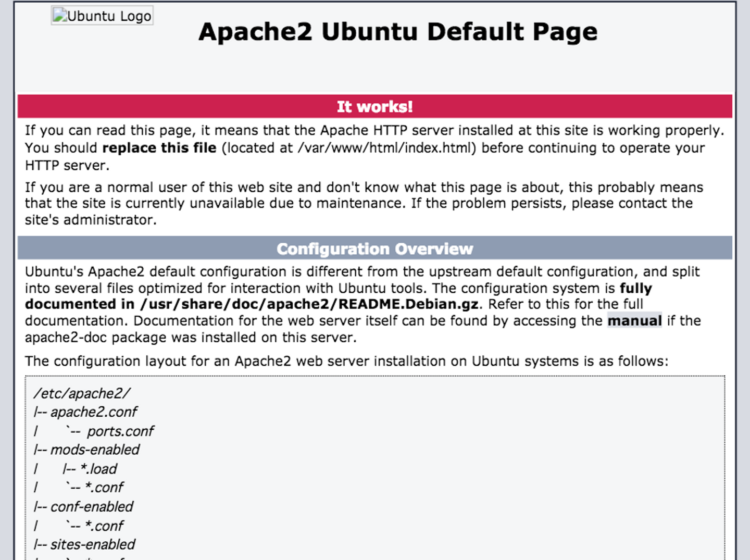Click the "configuration layout" intro sentence
The width and height of the screenshot is (750, 560).
coord(346,361)
